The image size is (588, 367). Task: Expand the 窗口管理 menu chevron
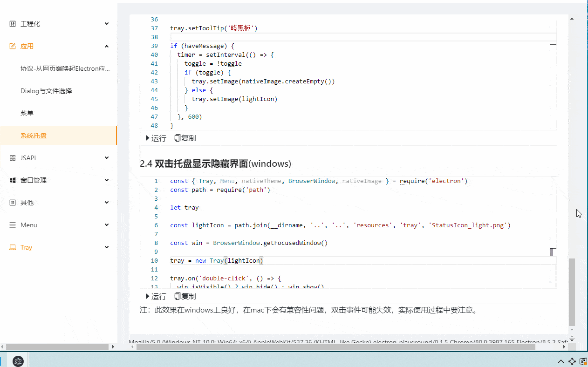coord(107,180)
